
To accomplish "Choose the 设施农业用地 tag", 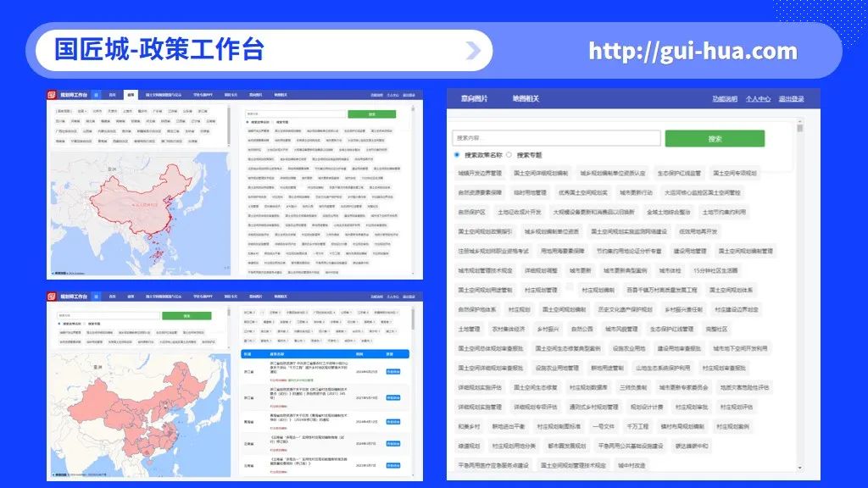I will 629,348.
